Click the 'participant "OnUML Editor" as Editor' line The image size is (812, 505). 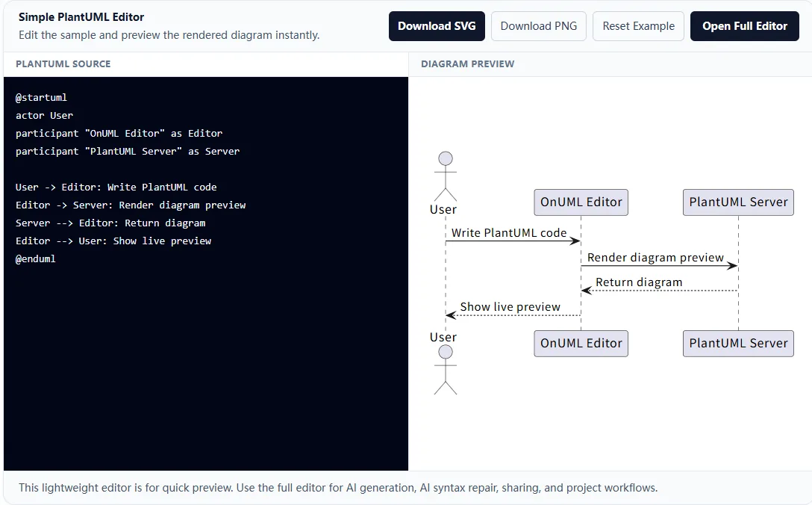tap(119, 133)
